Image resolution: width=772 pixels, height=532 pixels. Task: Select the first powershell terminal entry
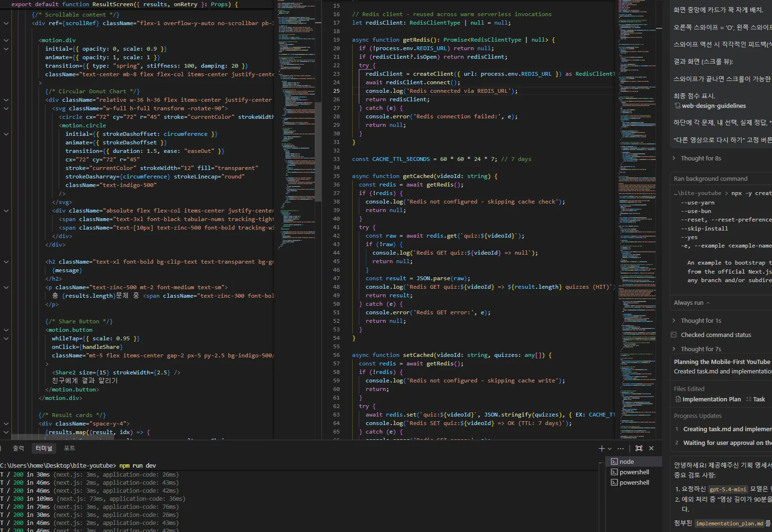634,472
